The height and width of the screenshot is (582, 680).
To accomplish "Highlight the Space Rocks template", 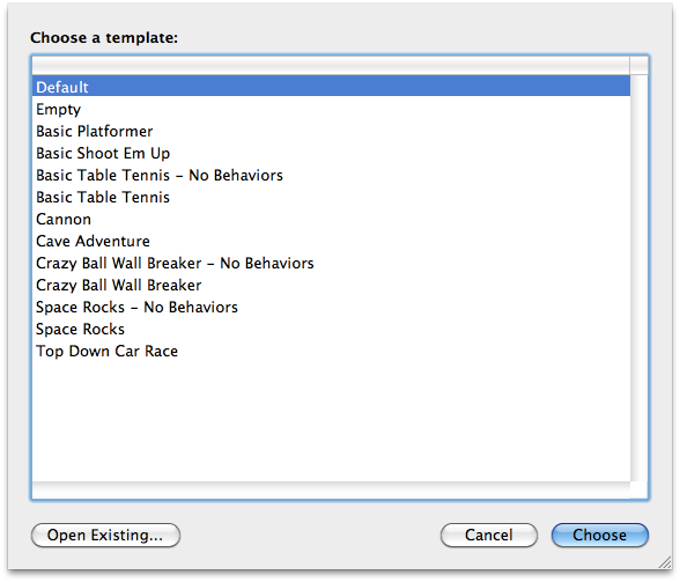I will click(80, 330).
